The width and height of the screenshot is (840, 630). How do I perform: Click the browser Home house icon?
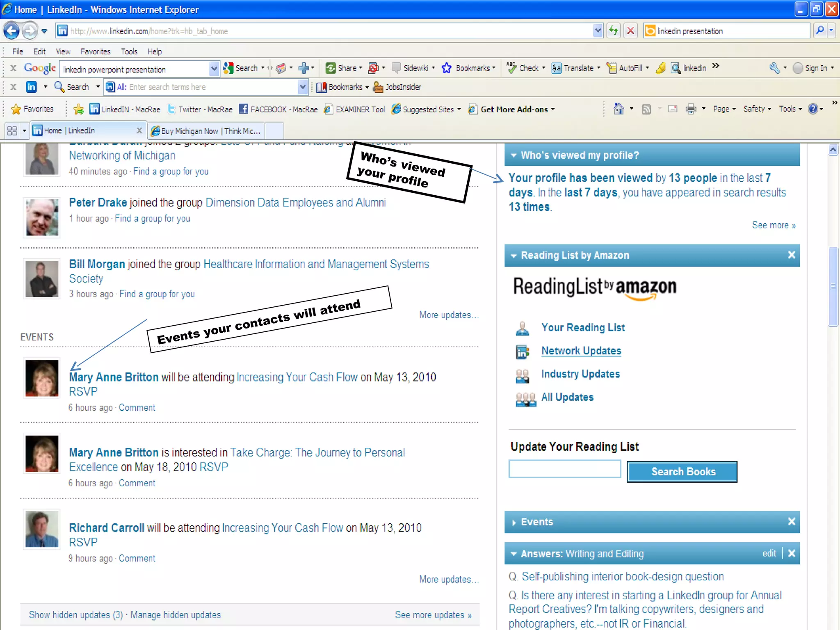tap(619, 109)
